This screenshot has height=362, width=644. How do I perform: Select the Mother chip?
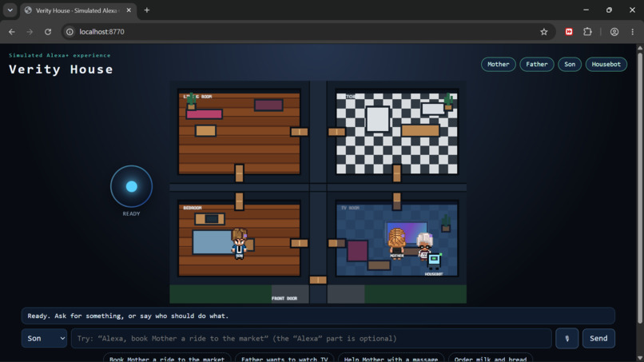coord(499,64)
